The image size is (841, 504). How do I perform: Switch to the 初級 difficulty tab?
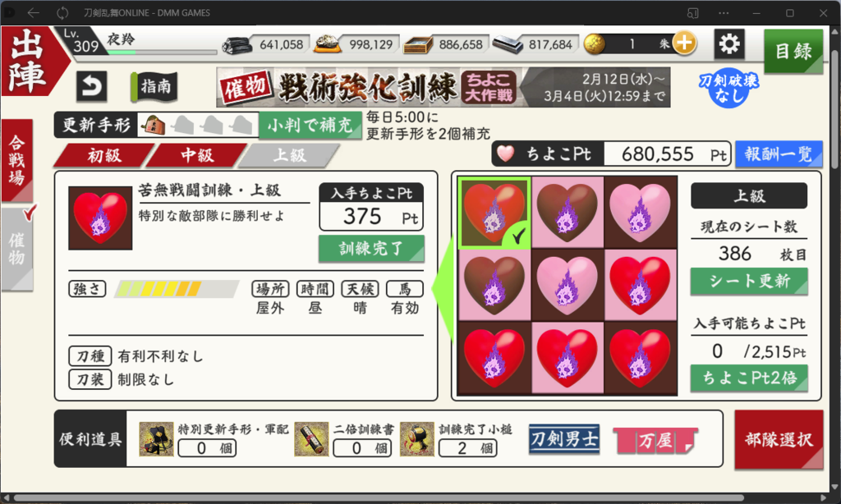tap(104, 155)
